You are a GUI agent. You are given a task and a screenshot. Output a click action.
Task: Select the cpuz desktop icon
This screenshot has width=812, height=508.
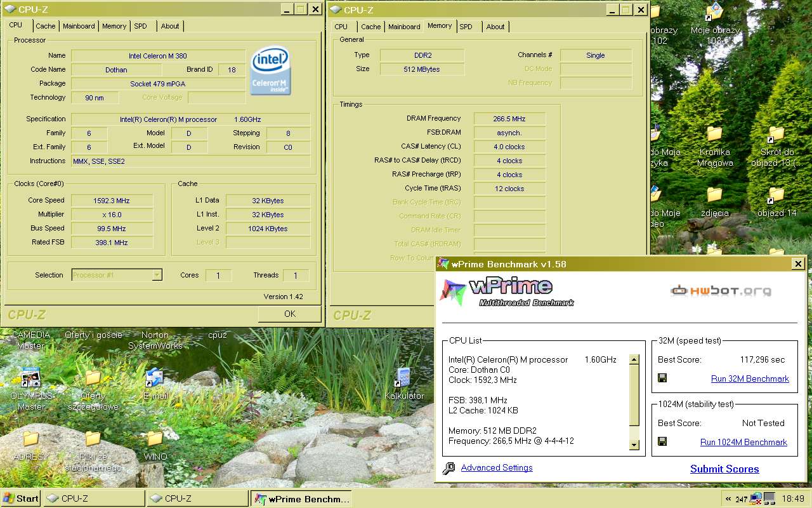(218, 335)
